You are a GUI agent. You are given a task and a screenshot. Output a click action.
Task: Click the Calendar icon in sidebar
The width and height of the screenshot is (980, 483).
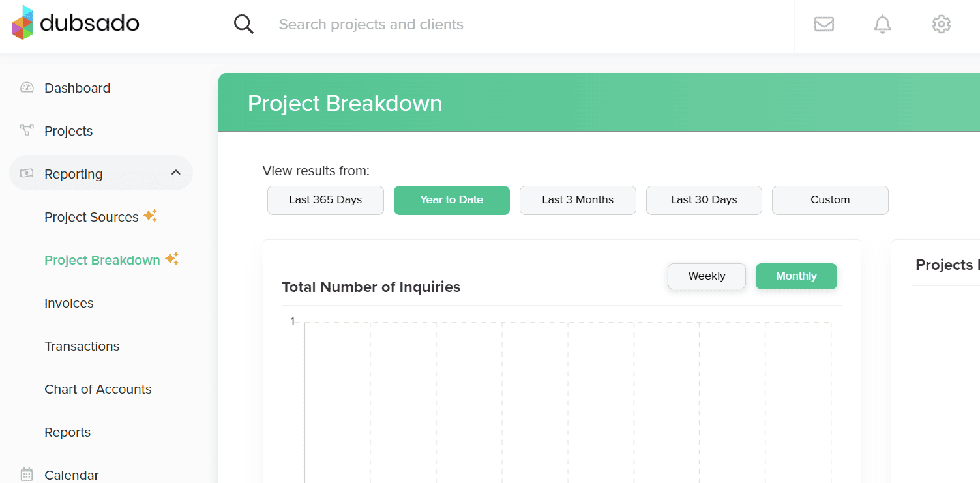27,474
